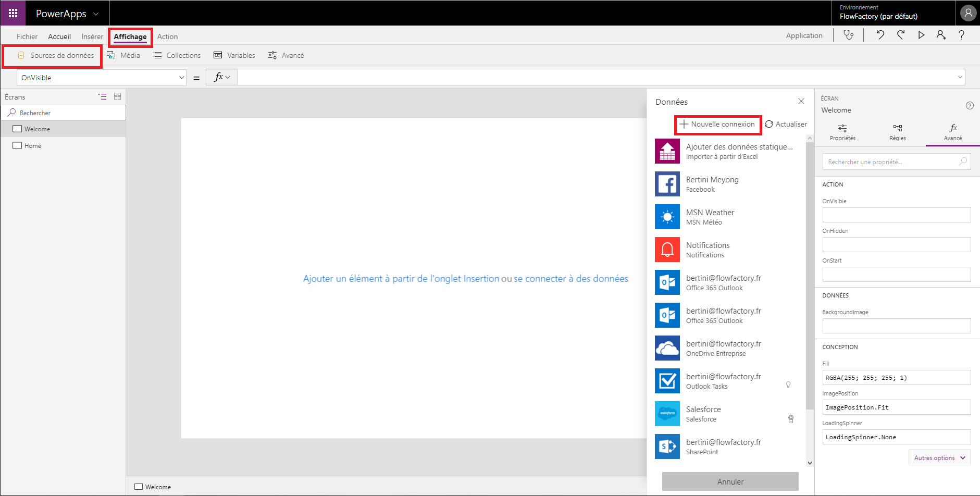Redo the last action
This screenshot has width=980, height=496.
point(901,35)
